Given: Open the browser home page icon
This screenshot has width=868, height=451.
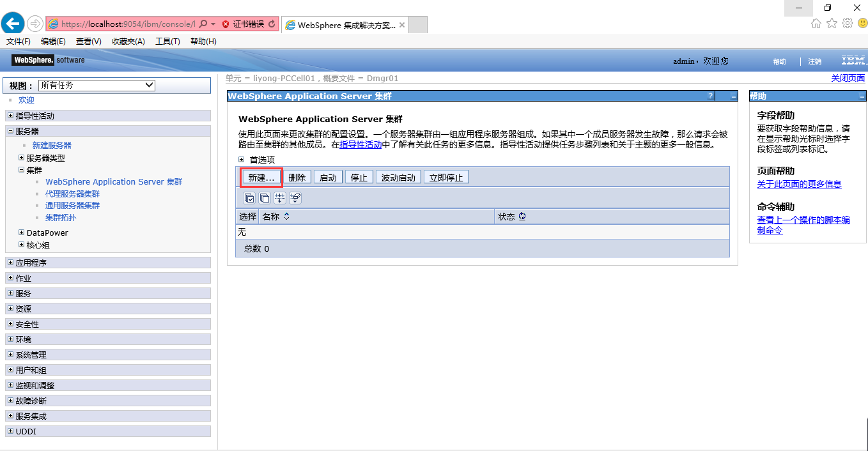Looking at the screenshot, I should [816, 23].
